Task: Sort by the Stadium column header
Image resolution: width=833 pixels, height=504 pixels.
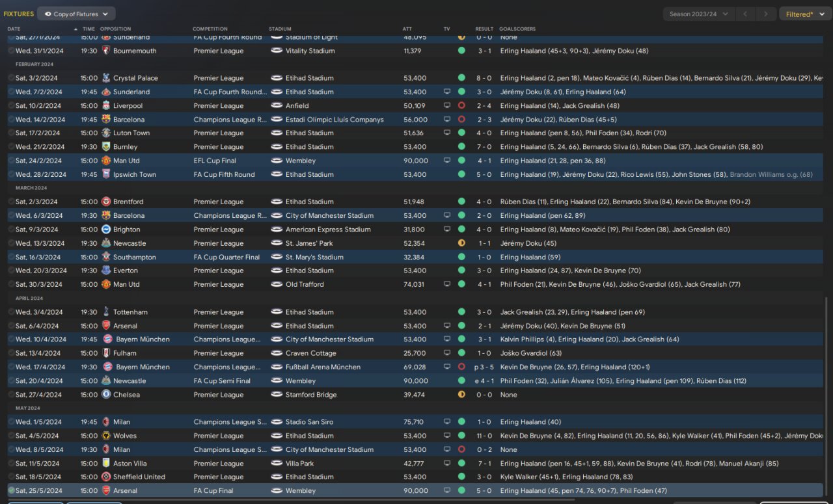Action: click(280, 29)
